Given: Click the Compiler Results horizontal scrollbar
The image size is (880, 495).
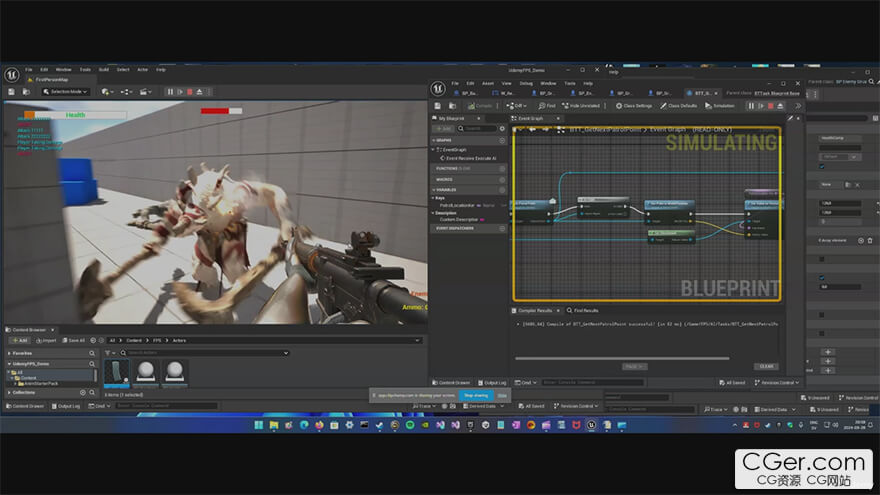Looking at the screenshot, I should [x=622, y=358].
